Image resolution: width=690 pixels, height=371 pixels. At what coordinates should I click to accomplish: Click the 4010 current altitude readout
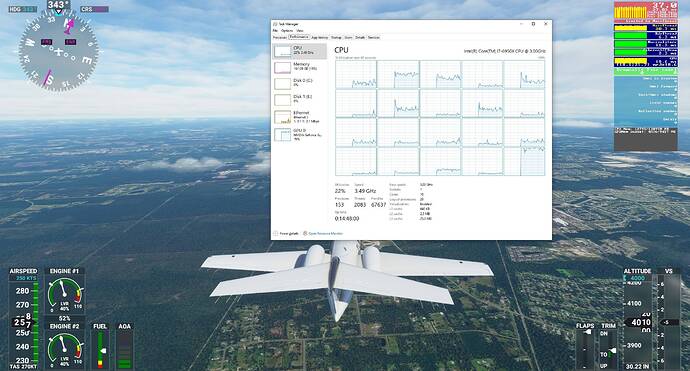click(639, 322)
